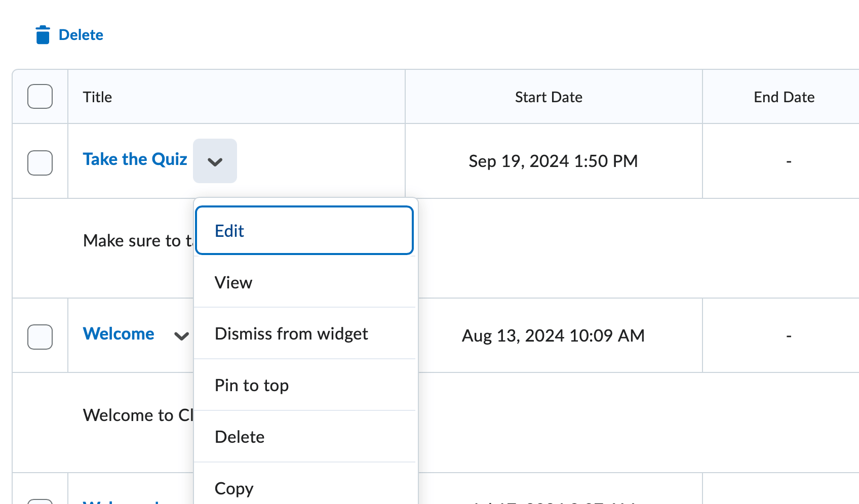Open the Take the Quiz announcement link

click(x=135, y=159)
